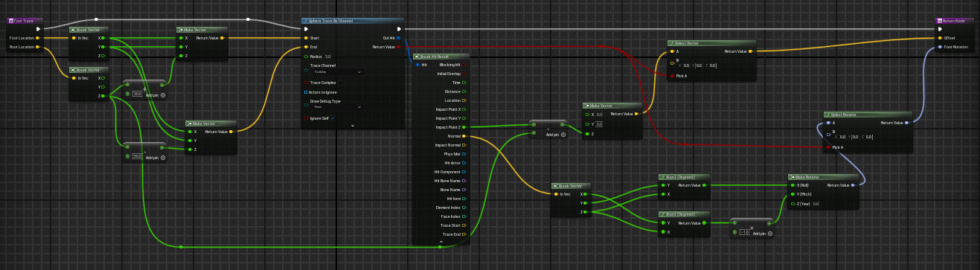The height and width of the screenshot is (270, 980).
Task: Click the Offset pin on Return Node
Action: click(941, 38)
